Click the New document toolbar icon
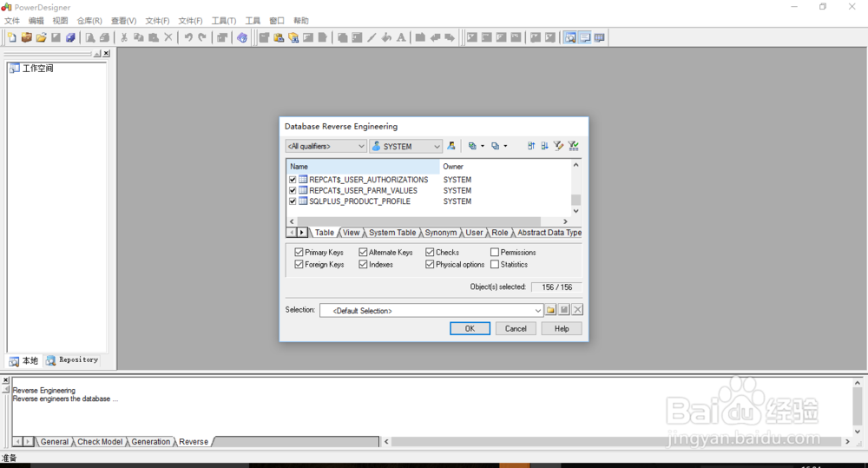 click(x=11, y=37)
